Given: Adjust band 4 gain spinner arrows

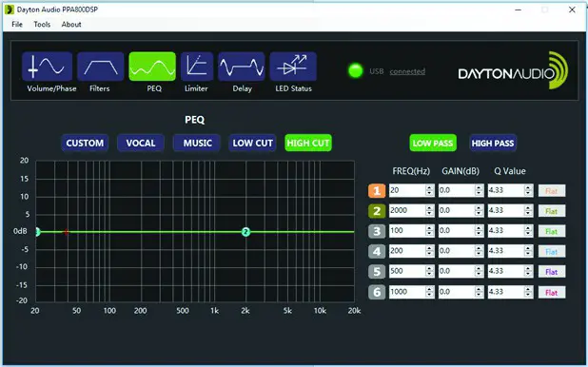Looking at the screenshot, I should pos(480,251).
